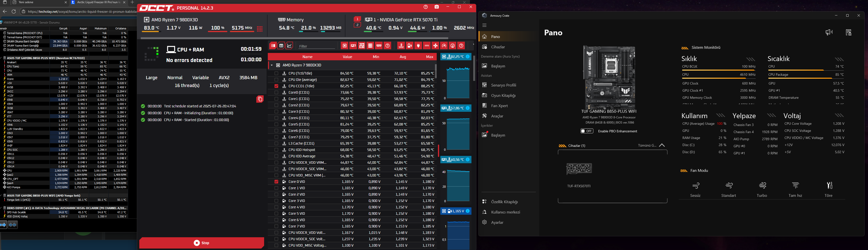Sort OCCT sensor table by Max column
Viewport: 868px width, 250px height.
click(x=430, y=57)
